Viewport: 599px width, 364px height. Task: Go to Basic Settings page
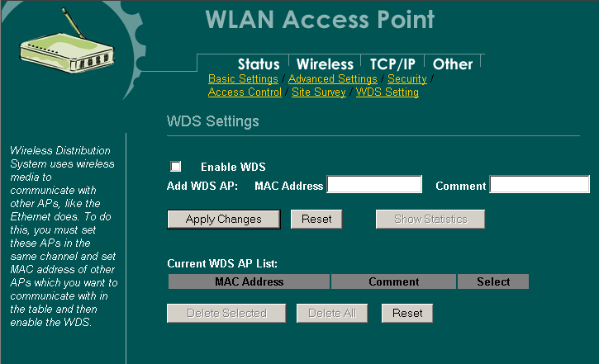tap(243, 79)
